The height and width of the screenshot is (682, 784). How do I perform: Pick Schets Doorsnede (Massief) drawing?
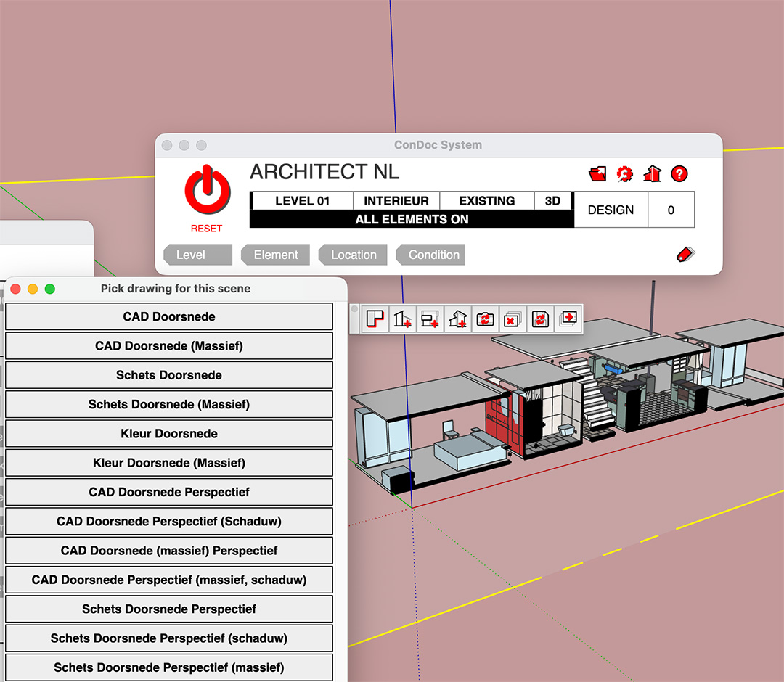coord(169,404)
